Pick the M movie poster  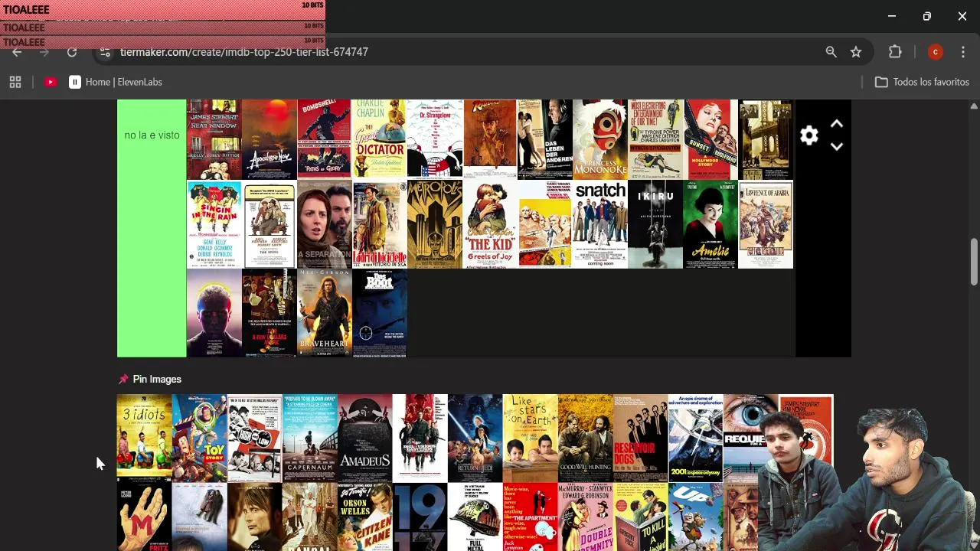144,517
